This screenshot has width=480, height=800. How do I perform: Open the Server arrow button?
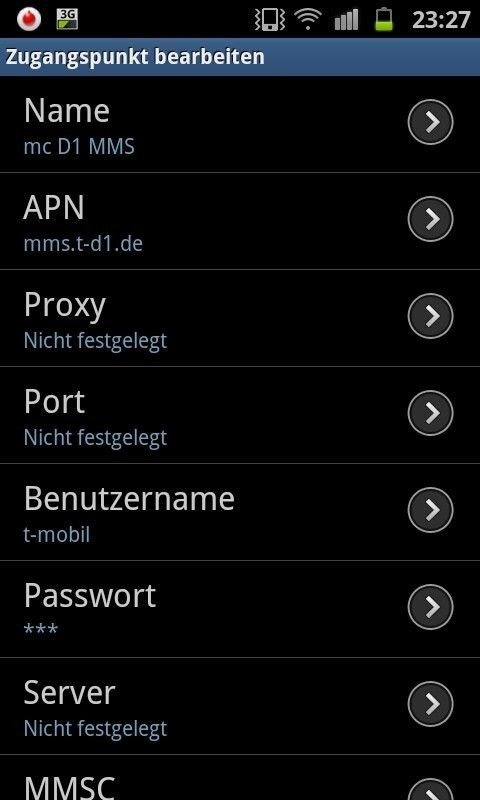[x=431, y=704]
